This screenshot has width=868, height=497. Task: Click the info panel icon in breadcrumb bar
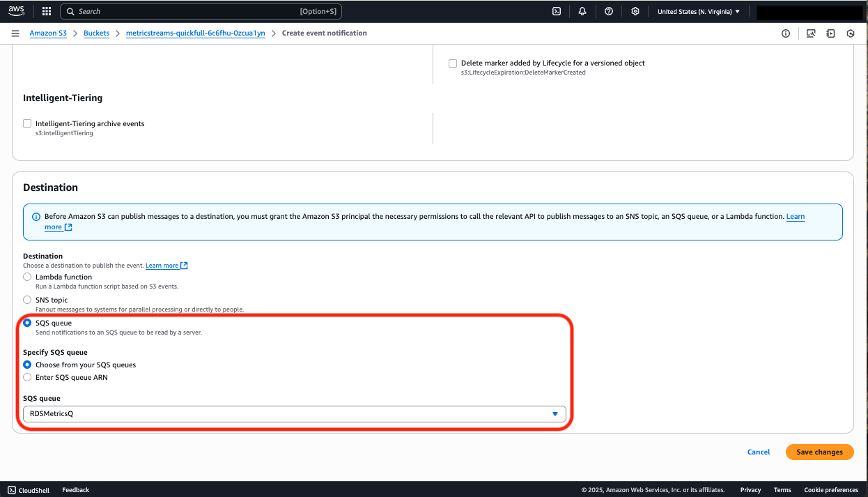tap(786, 33)
